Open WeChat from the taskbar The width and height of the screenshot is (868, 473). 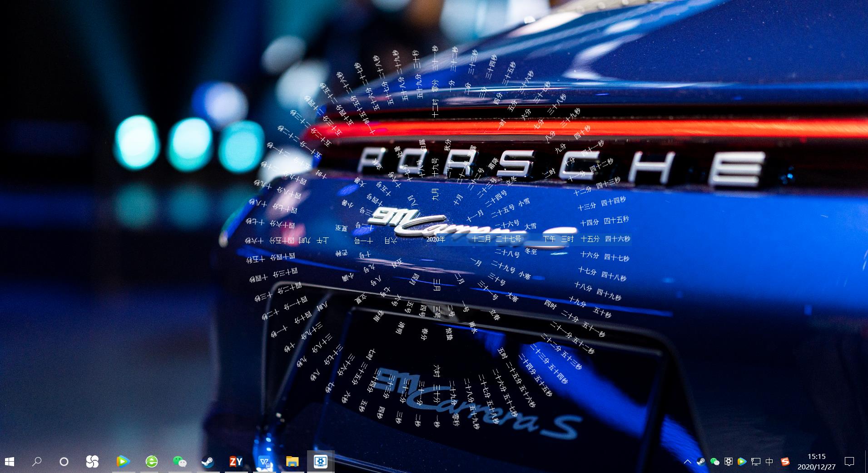tap(179, 462)
